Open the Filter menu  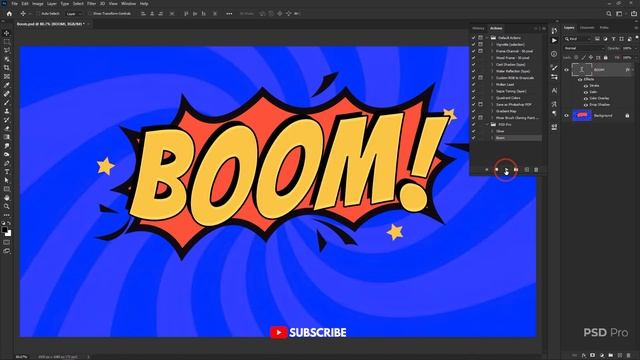pyautogui.click(x=91, y=4)
